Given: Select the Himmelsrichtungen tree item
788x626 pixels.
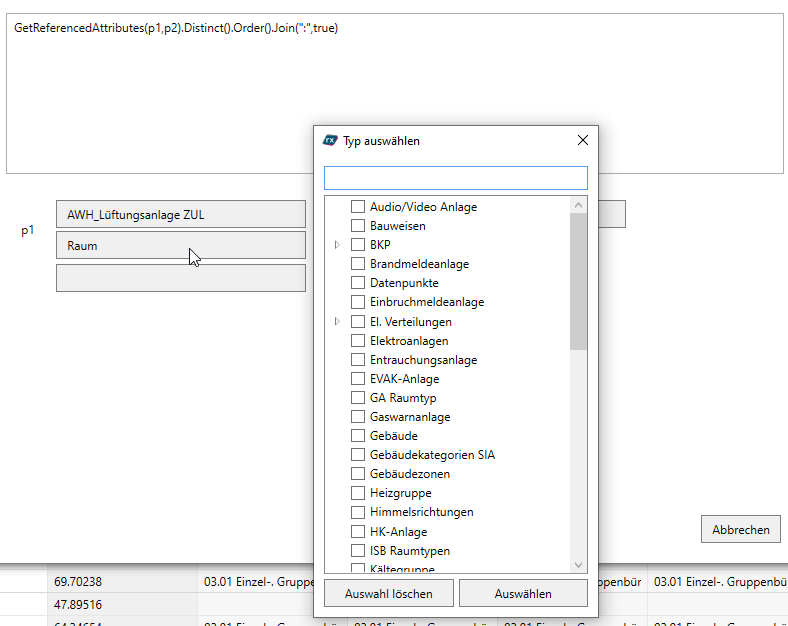Looking at the screenshot, I should [421, 512].
